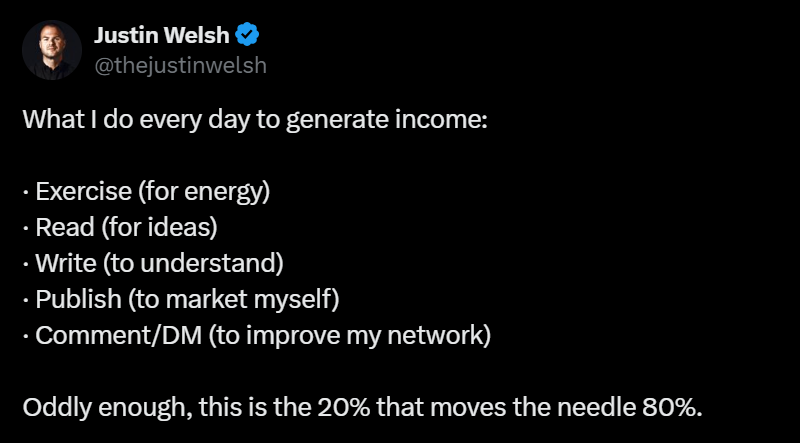The width and height of the screenshot is (800, 443).
Task: Click the "Oddly enough" closing sentence
Action: click(363, 407)
